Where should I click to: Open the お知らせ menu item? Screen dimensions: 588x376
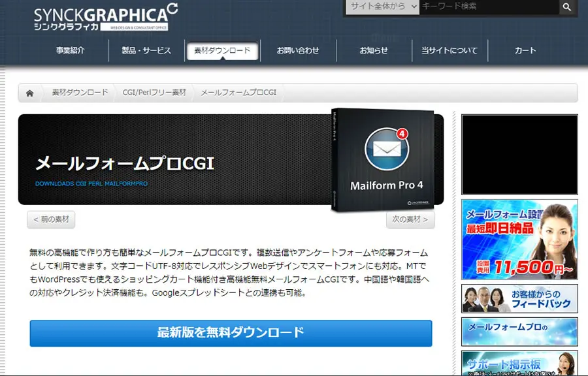point(374,50)
